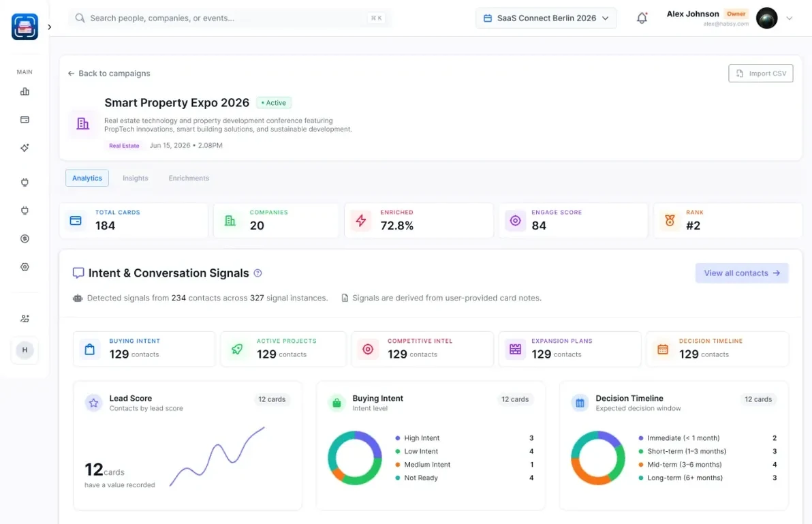This screenshot has height=524, width=812.
Task: Click the 12 cards badge on Buying Intent
Action: tap(515, 399)
